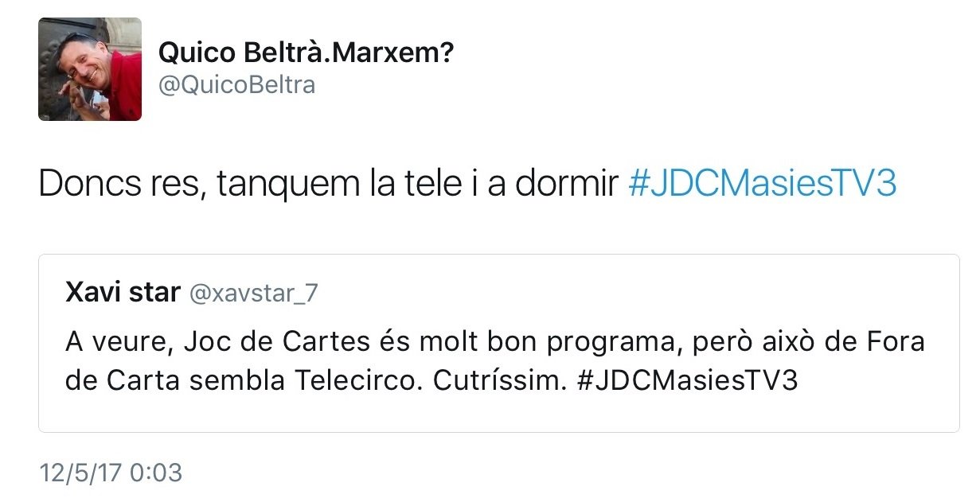
Task: Select the black #JDCMasiesTV3 hashtag in quoted tweet
Action: pos(685,380)
